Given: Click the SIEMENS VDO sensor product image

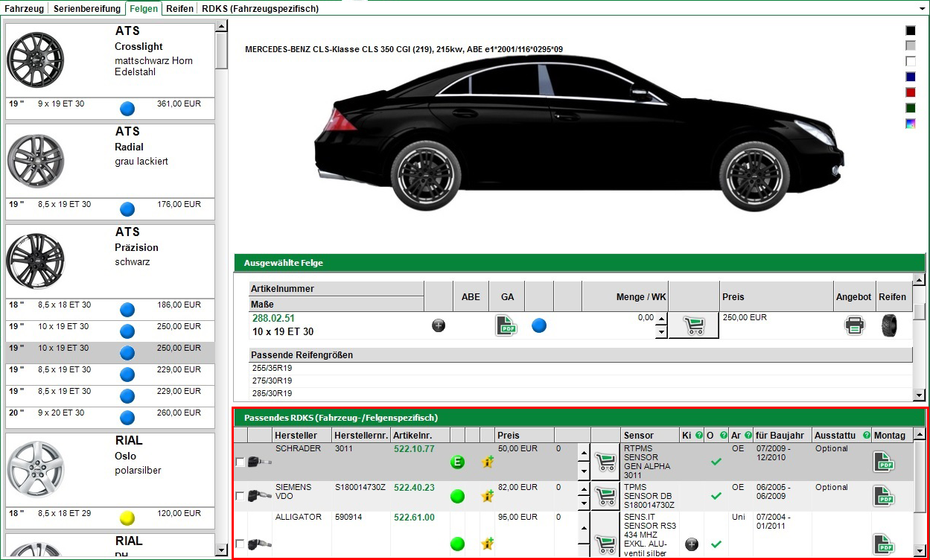Looking at the screenshot, I should [x=259, y=496].
